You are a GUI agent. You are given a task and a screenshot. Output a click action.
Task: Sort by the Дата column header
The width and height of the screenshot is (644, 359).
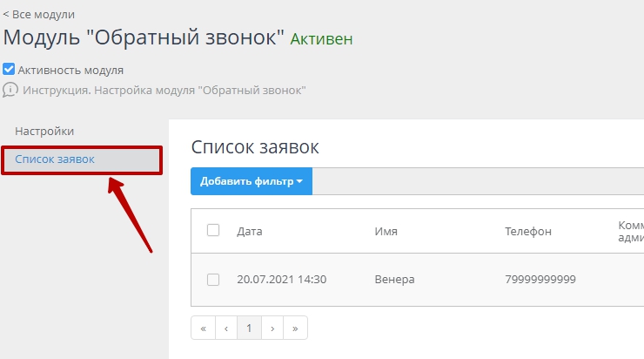pyautogui.click(x=249, y=231)
